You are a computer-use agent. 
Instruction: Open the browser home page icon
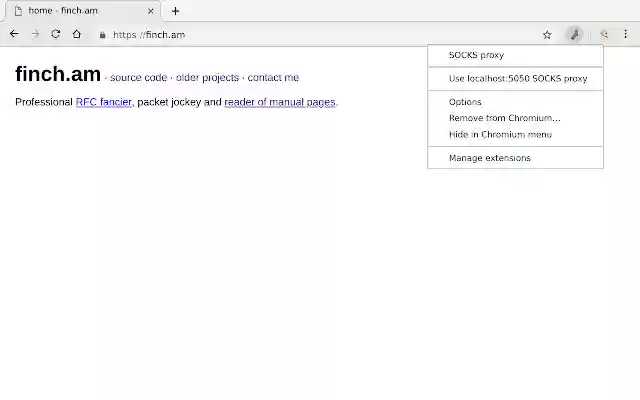tap(77, 34)
